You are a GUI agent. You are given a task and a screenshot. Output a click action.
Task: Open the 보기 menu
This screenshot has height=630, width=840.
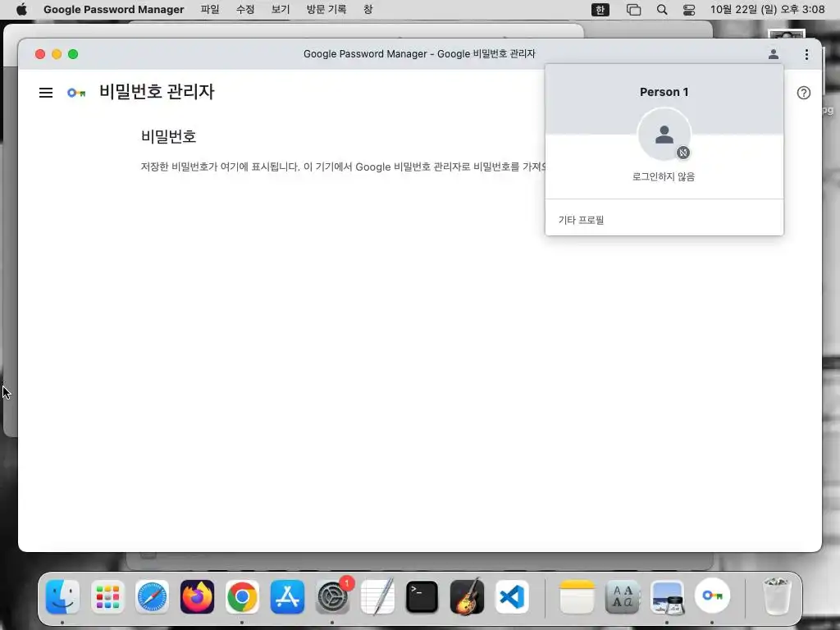281,10
